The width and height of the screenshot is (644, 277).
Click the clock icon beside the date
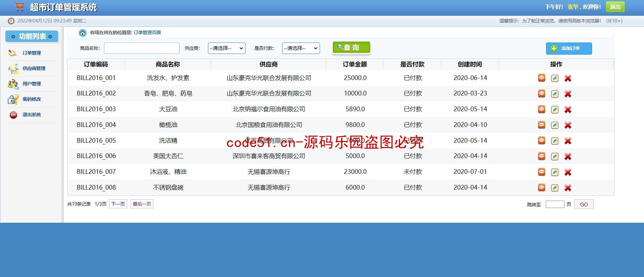(x=11, y=21)
